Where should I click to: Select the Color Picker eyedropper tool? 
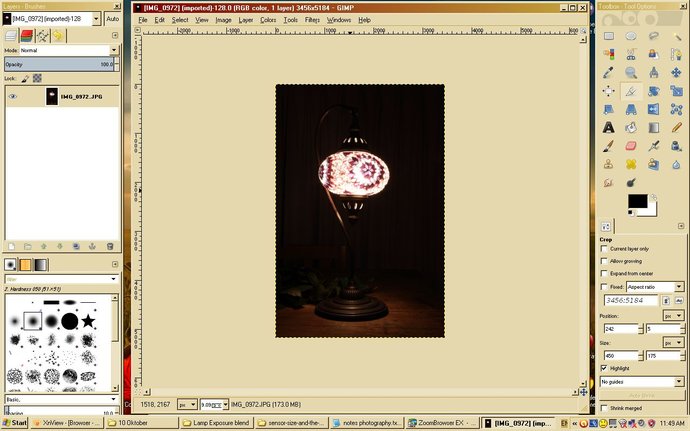coord(609,72)
